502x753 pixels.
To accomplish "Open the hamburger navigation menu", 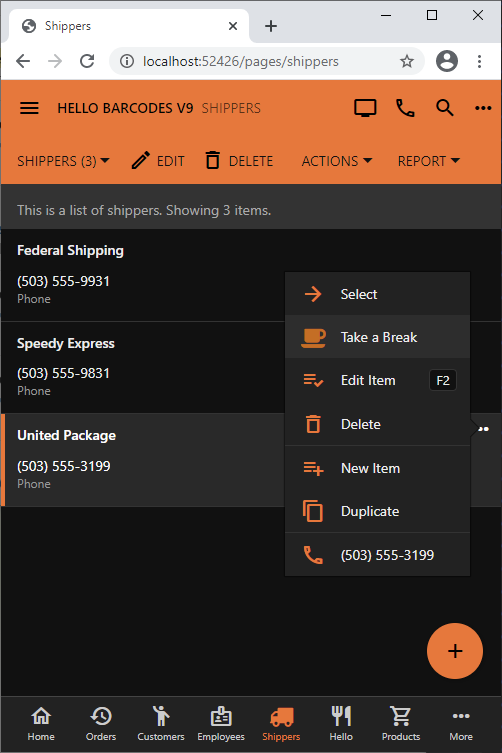I will (x=29, y=108).
